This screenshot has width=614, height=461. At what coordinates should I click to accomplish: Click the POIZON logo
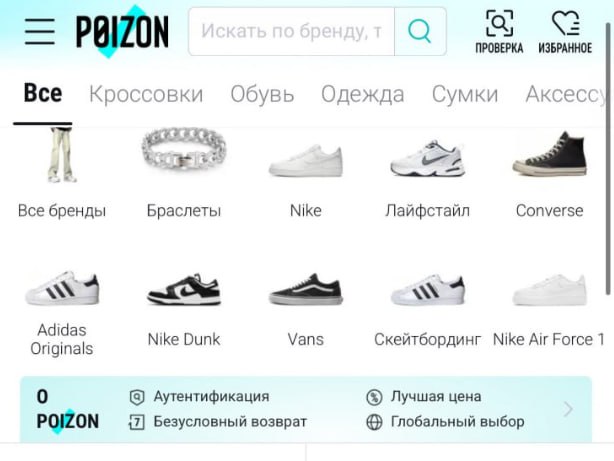pos(122,31)
